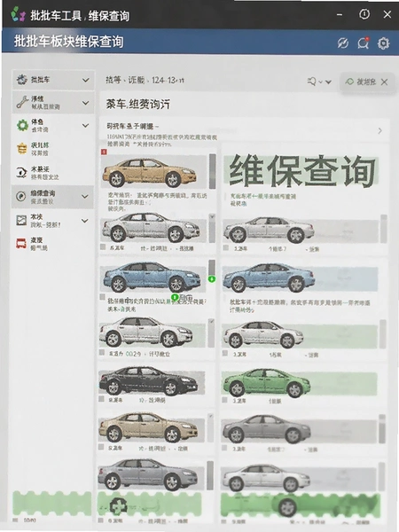Click the crossed sync icon in blue header
The image size is (399, 532).
click(343, 43)
